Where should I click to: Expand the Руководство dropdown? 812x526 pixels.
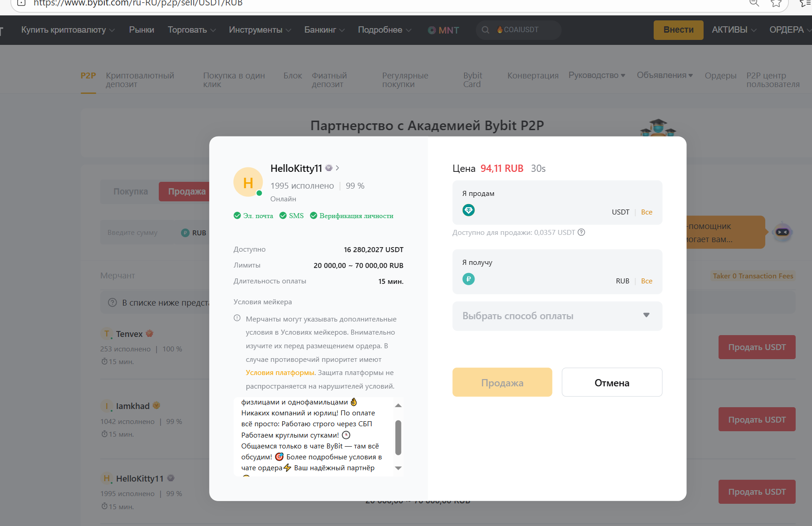tap(597, 75)
